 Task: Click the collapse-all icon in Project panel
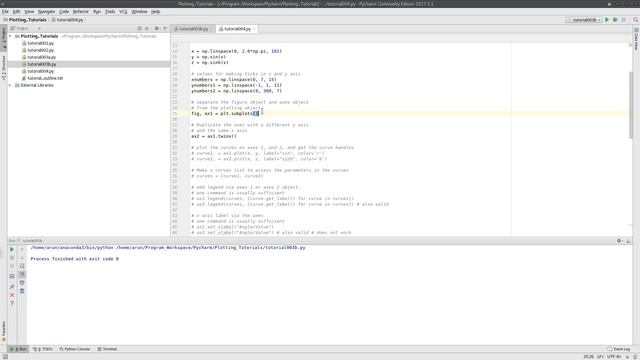pyautogui.click(x=147, y=29)
